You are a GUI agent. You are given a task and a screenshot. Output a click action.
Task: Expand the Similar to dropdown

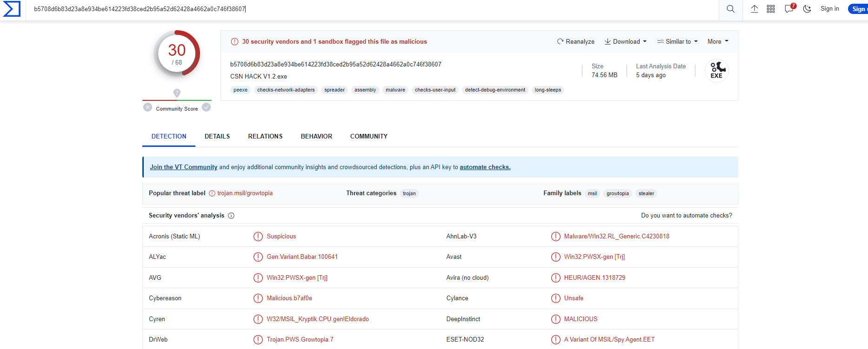coord(677,41)
